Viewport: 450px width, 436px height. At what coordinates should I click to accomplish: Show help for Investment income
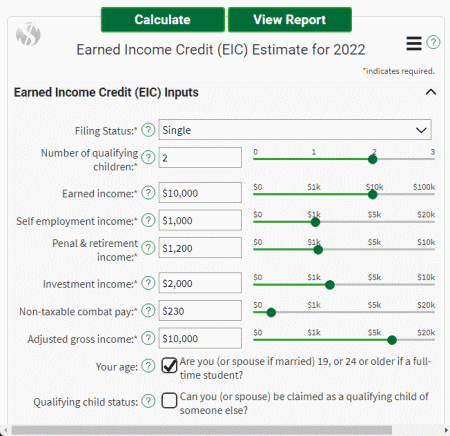pyautogui.click(x=148, y=283)
